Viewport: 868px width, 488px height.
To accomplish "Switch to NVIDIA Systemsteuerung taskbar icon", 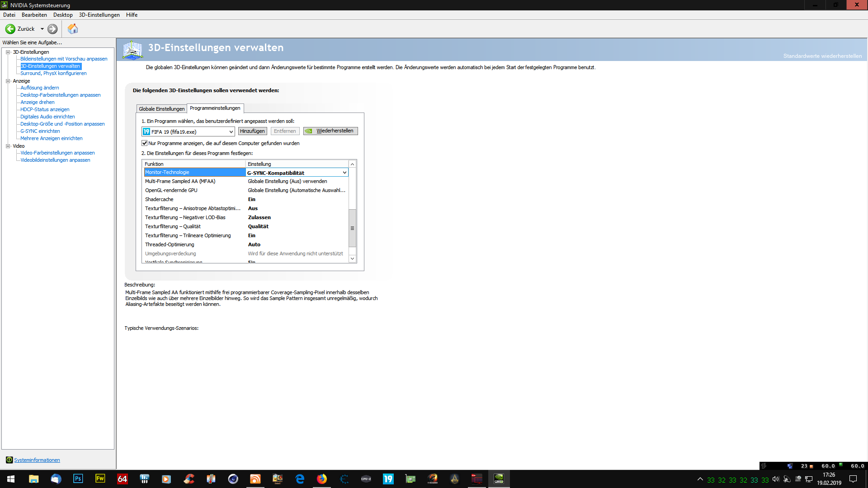I will (x=499, y=479).
